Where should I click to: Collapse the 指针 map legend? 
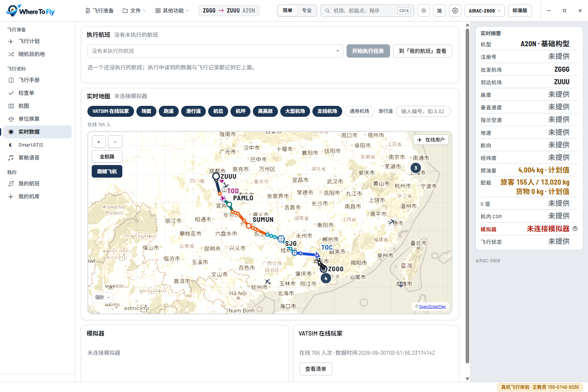[103, 297]
